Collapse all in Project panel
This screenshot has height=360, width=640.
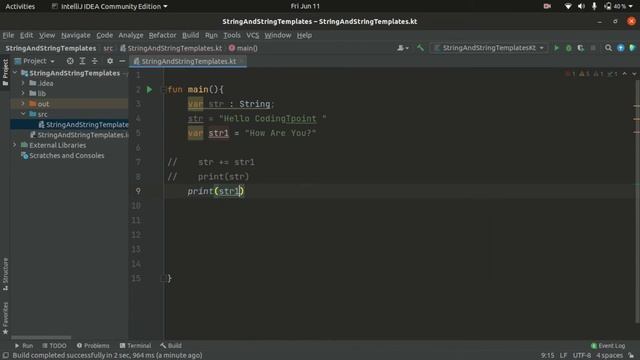95,61
